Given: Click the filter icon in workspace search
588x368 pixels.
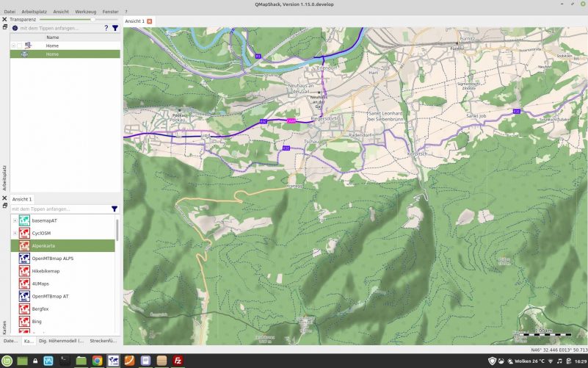Looking at the screenshot, I should (115, 28).
